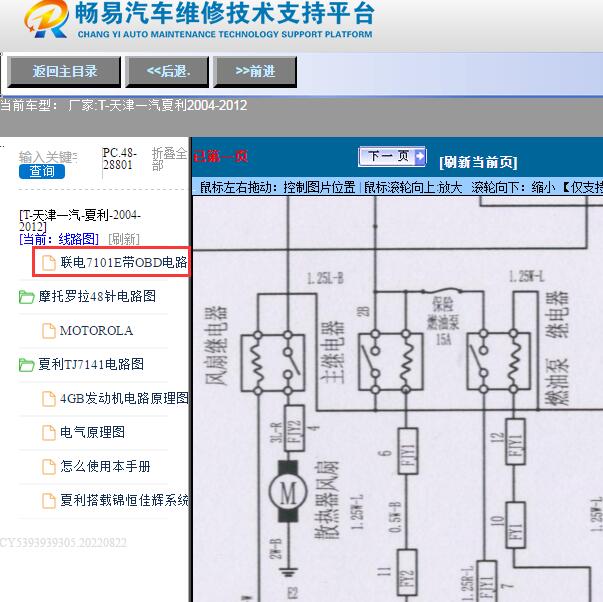Viewport: 603px width, 602px height.
Task: Click the 当前车型 vehicle info text
Action: tap(123, 105)
